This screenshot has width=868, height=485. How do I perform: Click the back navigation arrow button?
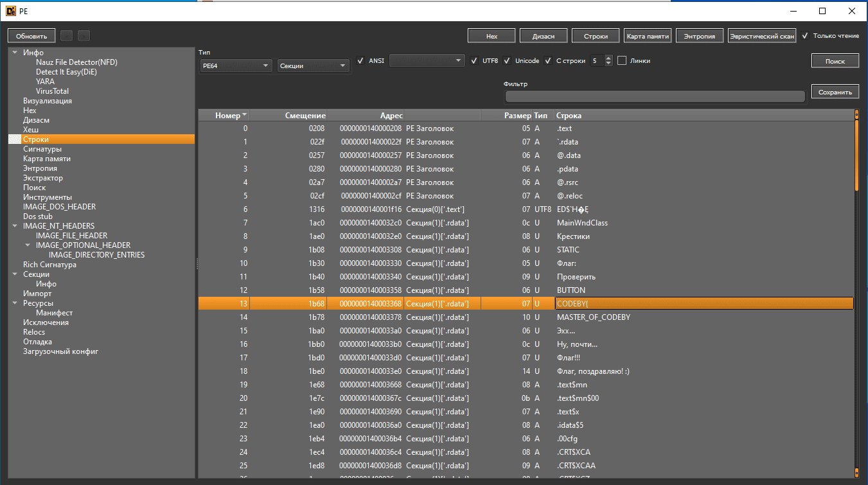[67, 36]
